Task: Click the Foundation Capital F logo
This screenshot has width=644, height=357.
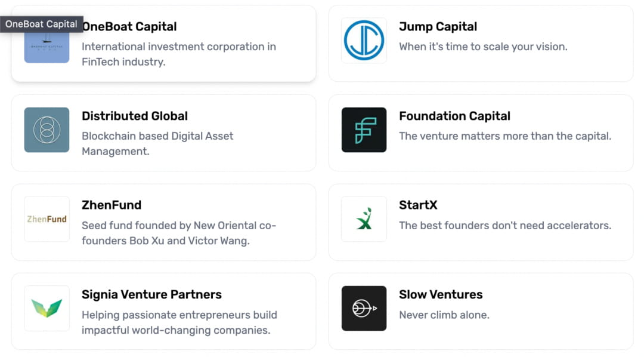Action: click(x=364, y=130)
